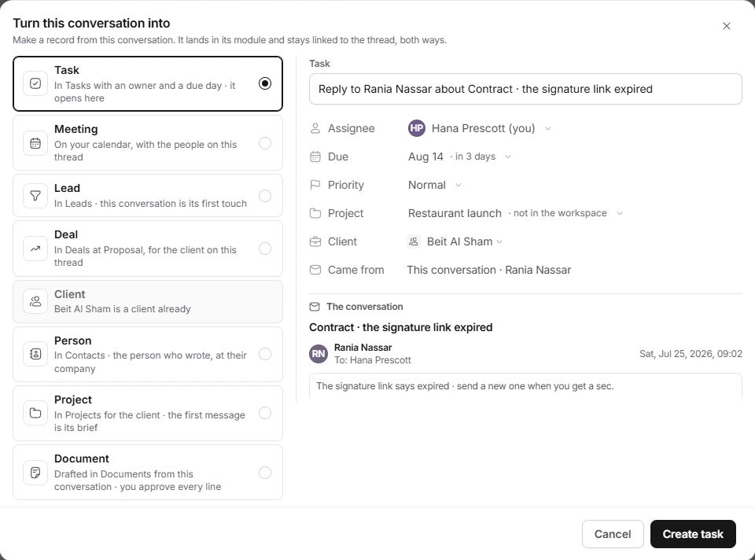Click the Priority flag icon
The height and width of the screenshot is (560, 755).
point(315,185)
